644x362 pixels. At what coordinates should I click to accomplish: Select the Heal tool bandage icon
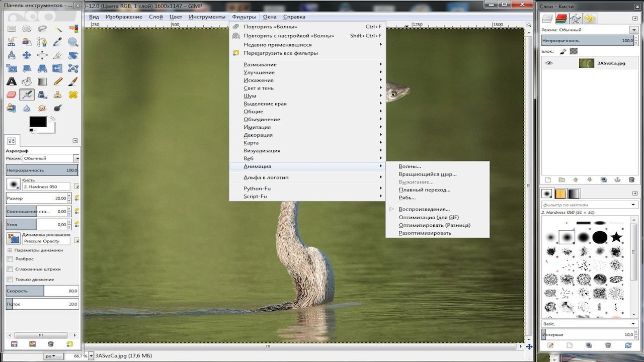coord(73,95)
